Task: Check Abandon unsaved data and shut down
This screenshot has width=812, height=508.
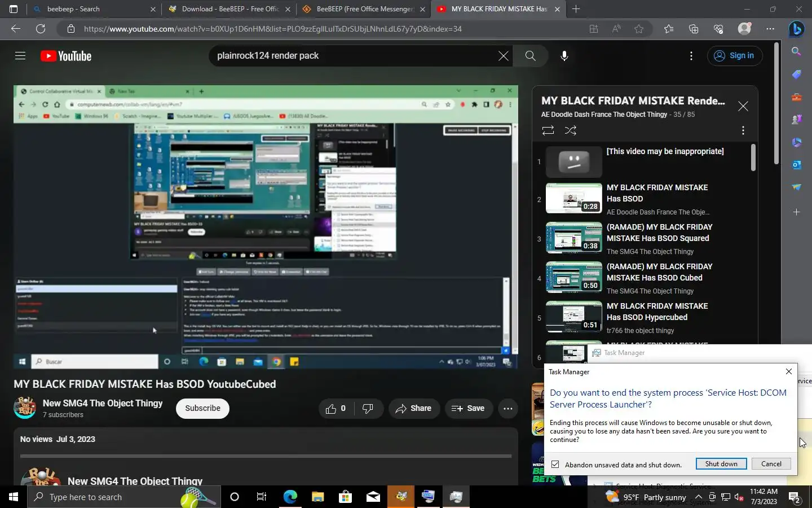Action: pyautogui.click(x=555, y=465)
